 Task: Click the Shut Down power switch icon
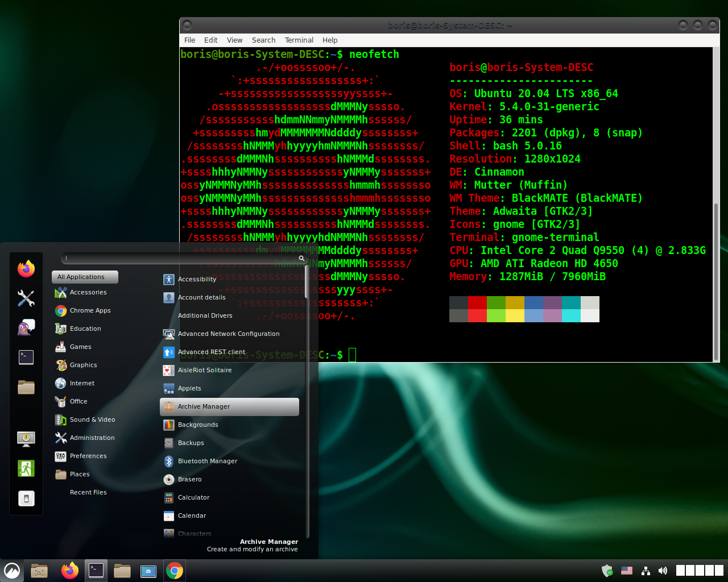26,498
